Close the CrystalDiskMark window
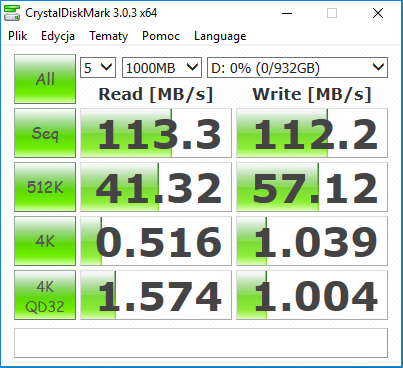 378,13
